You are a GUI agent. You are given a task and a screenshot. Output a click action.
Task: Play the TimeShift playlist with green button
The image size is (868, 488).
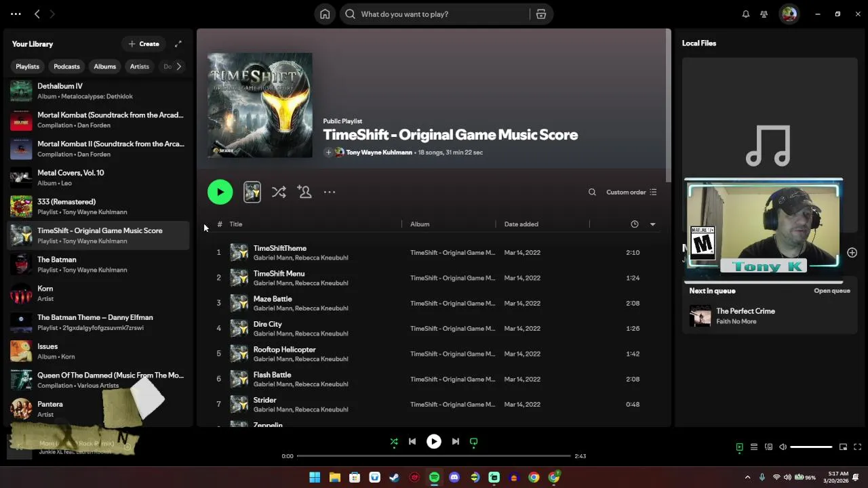220,192
